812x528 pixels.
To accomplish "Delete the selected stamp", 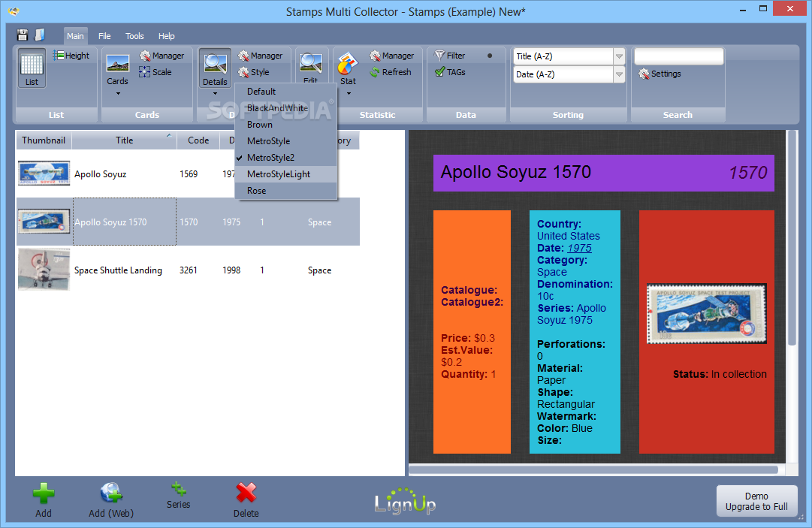I will click(246, 500).
